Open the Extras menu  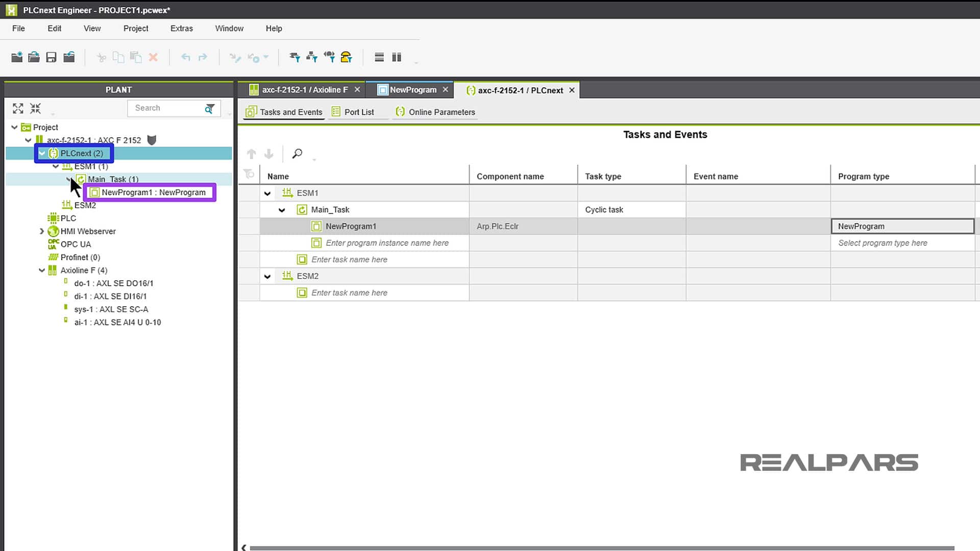[x=182, y=29]
